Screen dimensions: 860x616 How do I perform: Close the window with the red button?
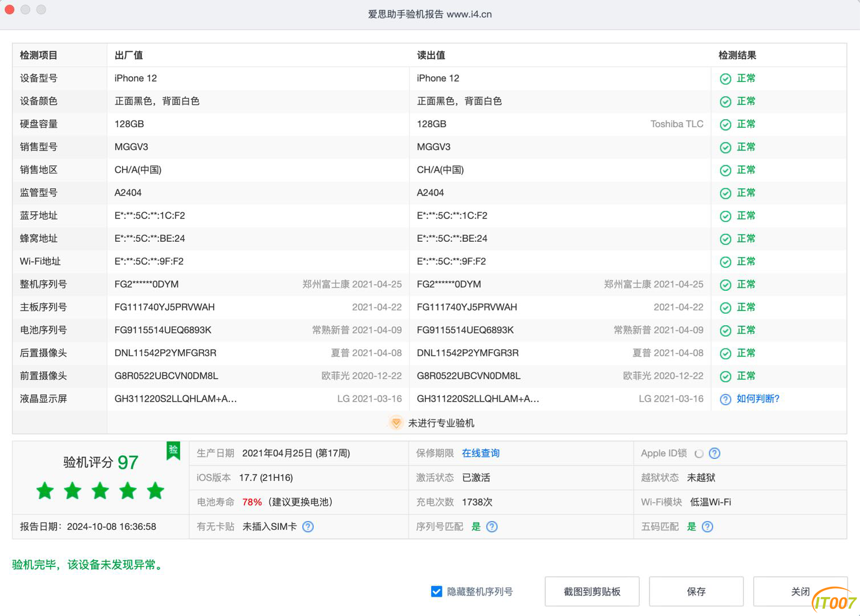pos(9,10)
